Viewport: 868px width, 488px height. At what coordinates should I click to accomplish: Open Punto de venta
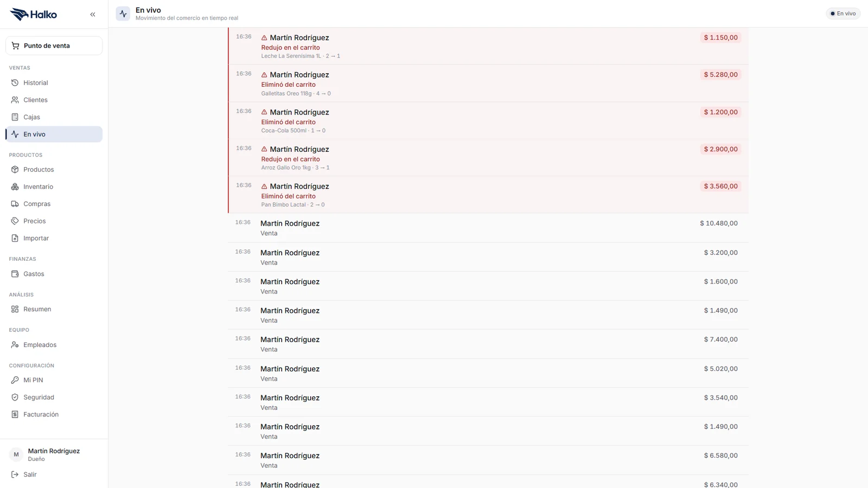[54, 46]
